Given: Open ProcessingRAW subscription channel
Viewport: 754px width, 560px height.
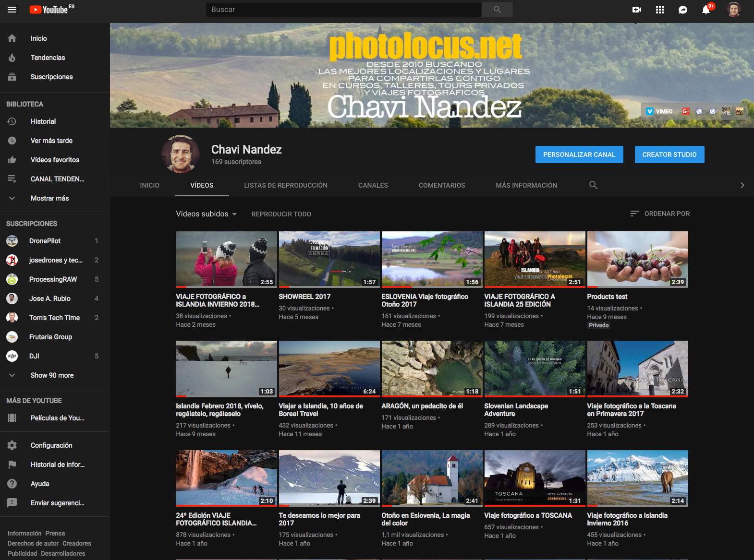Looking at the screenshot, I should click(55, 279).
